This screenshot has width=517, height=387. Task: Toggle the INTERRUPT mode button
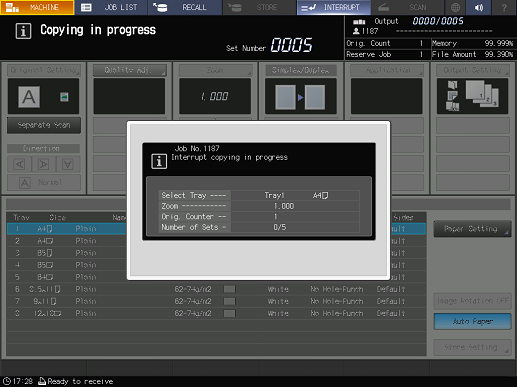(x=333, y=7)
